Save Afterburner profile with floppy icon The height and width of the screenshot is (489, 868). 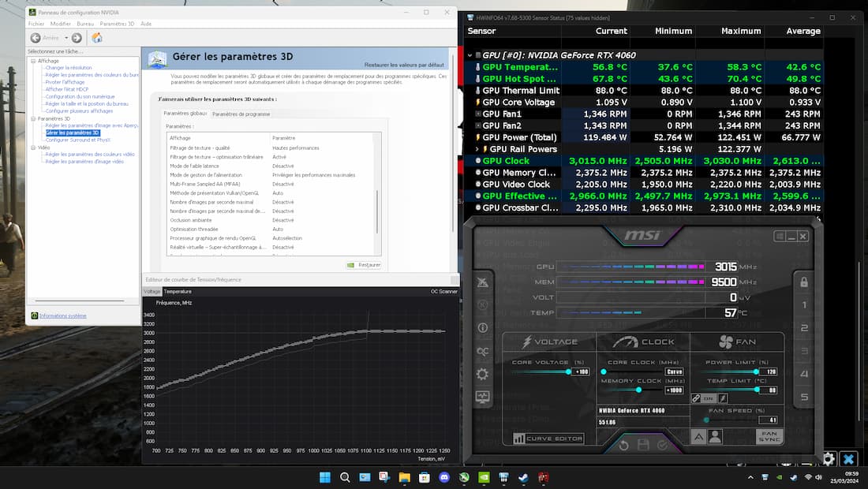[x=643, y=445]
